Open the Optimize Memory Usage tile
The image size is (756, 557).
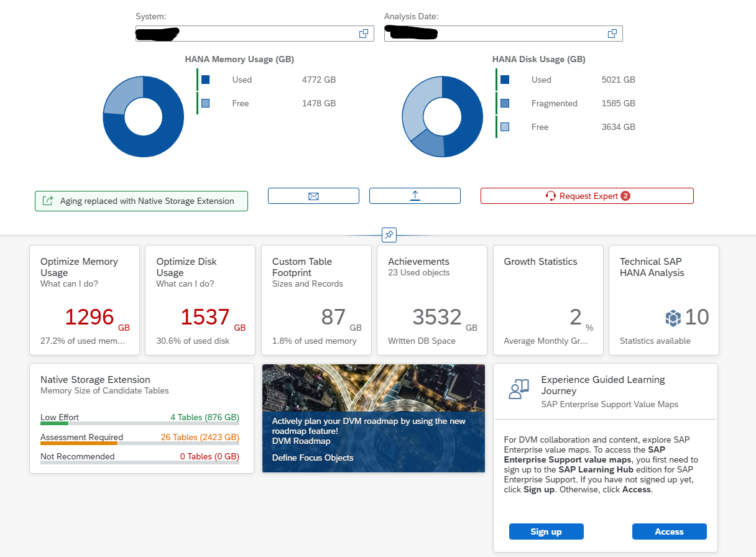(x=85, y=300)
